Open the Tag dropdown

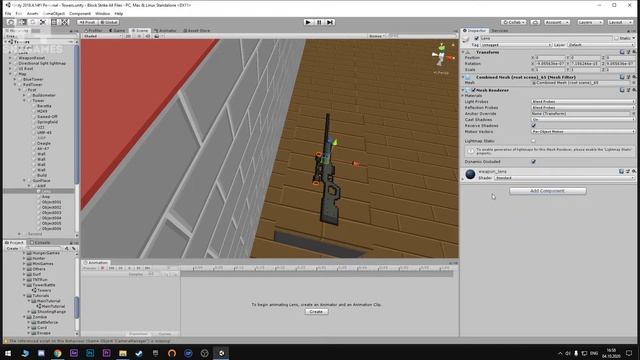(x=516, y=45)
